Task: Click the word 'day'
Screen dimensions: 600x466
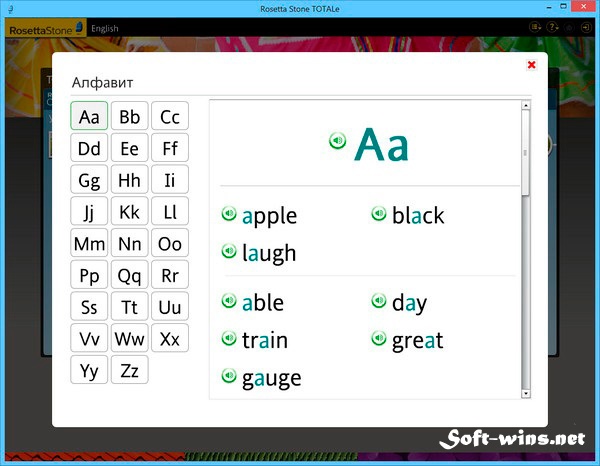Action: 409,304
